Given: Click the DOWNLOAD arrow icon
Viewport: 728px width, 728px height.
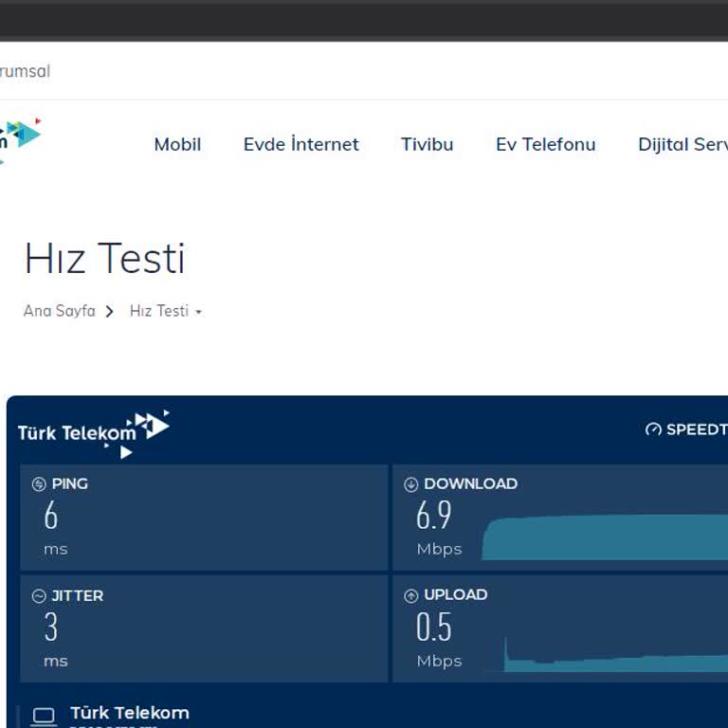Looking at the screenshot, I should coord(410,484).
